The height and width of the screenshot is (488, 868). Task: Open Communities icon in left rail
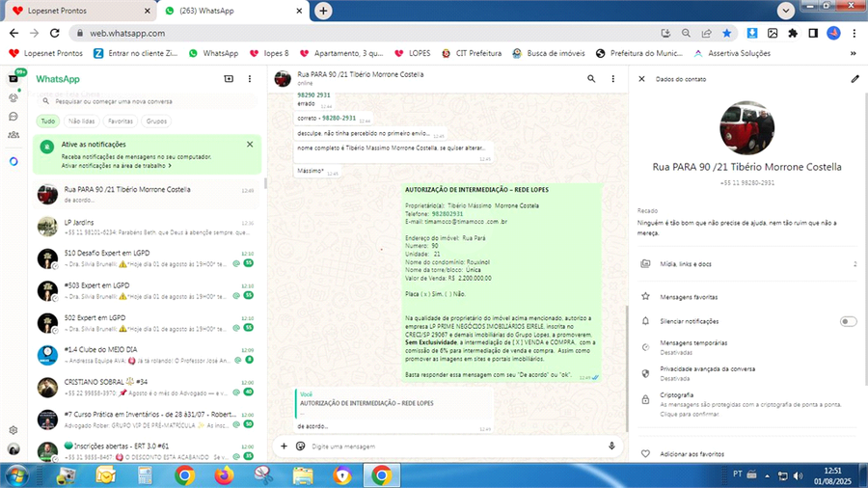pos(14,134)
